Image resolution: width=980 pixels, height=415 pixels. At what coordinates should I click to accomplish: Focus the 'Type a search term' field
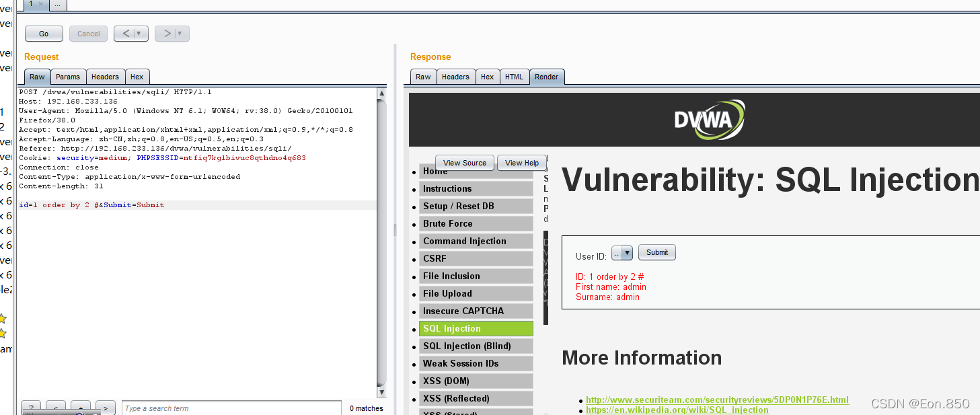point(231,408)
